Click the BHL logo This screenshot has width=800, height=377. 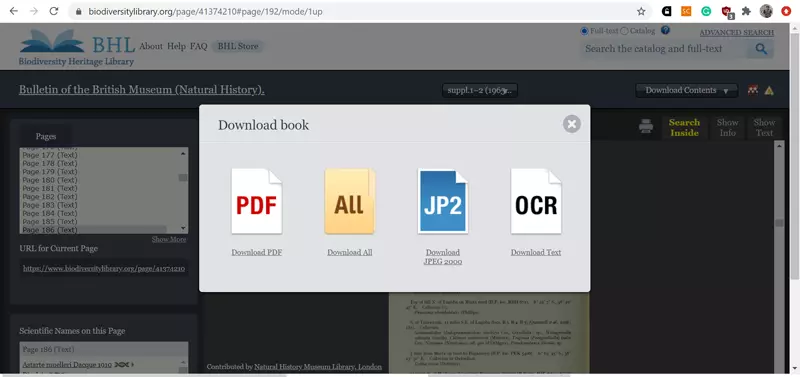tap(77, 47)
